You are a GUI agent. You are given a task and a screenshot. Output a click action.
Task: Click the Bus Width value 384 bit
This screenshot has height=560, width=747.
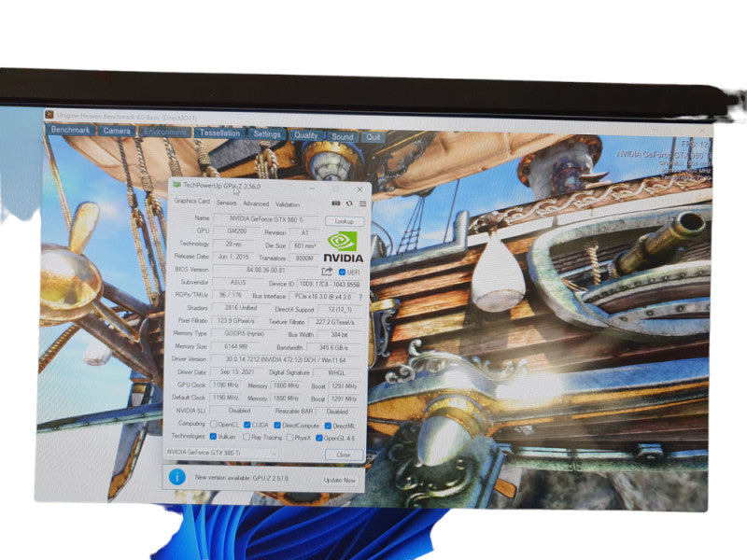339,335
